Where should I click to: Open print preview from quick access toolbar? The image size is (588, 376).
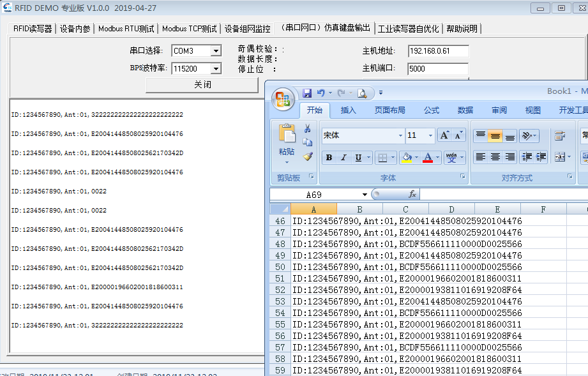[362, 93]
